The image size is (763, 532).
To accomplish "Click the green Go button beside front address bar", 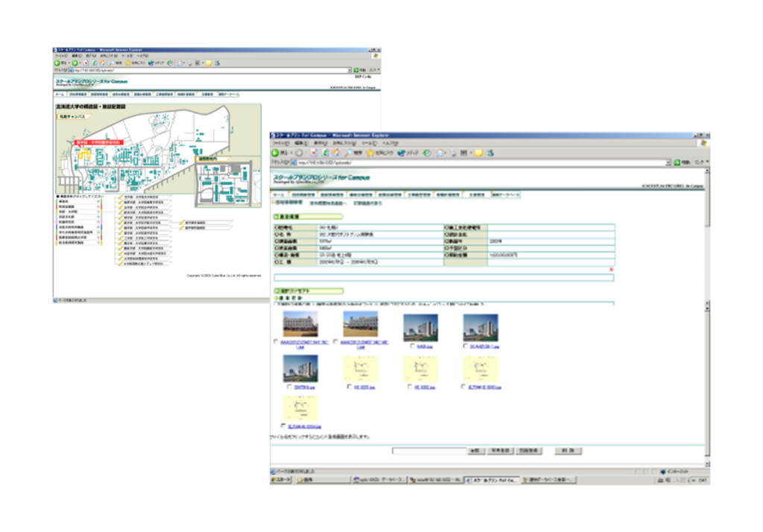I will (677, 162).
